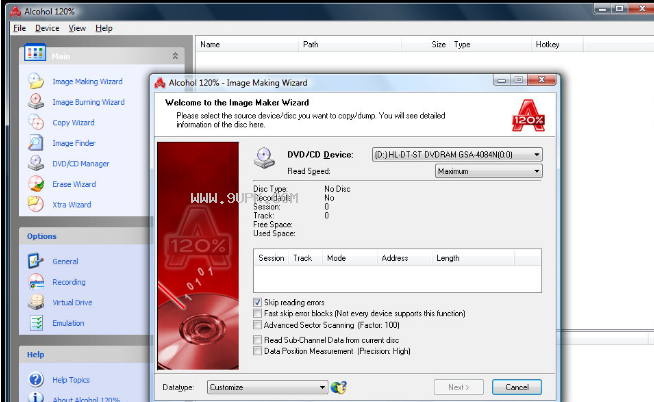This screenshot has width=654, height=402.
Task: Open Image Burning Wizard link
Action: pyautogui.click(x=88, y=102)
